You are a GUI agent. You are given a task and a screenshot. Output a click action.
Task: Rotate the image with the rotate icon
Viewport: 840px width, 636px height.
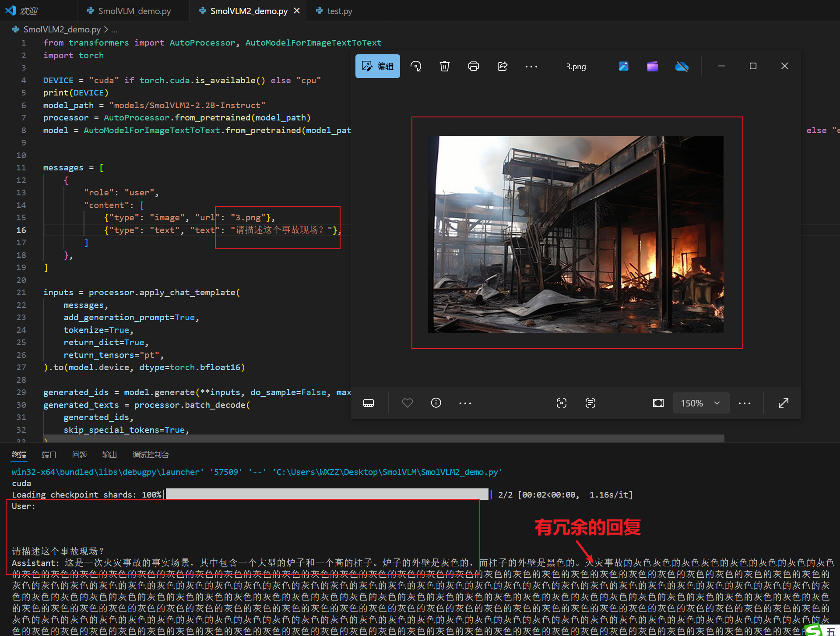click(416, 66)
